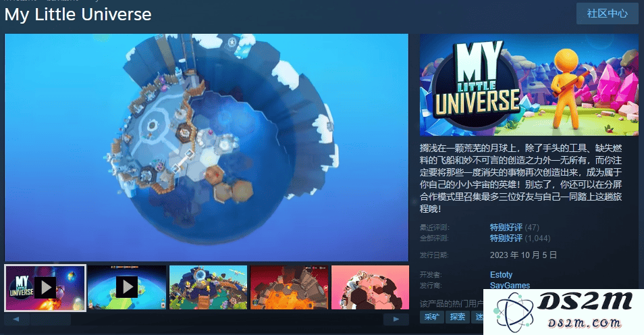Screen dimensions: 644x335
Task: Click the thumbnail strip scrollbar handle
Action: pyautogui.click(x=50, y=319)
